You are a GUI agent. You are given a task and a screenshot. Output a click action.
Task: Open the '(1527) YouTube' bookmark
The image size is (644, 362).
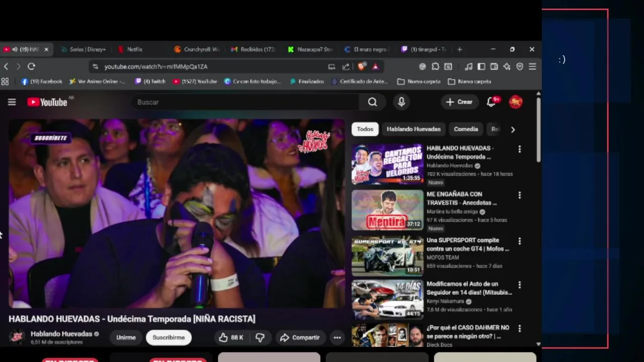click(195, 81)
